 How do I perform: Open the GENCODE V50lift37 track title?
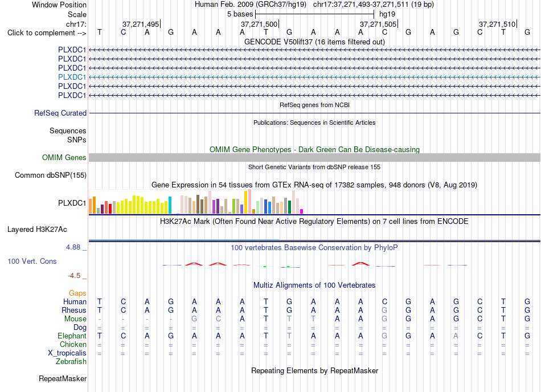click(314, 42)
